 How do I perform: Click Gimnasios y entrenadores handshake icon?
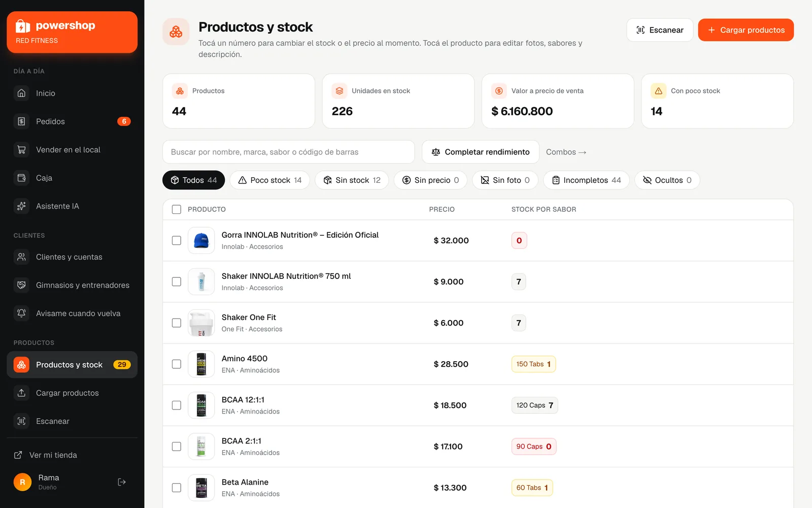click(x=21, y=285)
